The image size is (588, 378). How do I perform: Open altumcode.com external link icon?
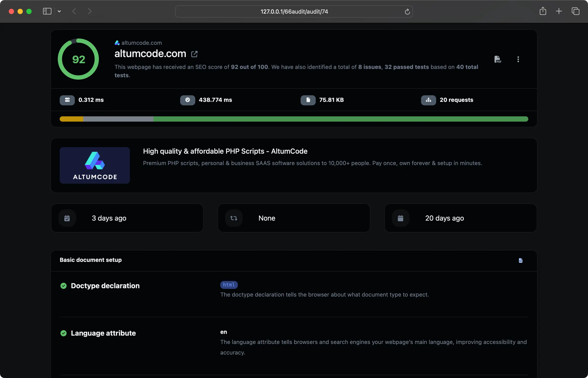[x=194, y=54]
